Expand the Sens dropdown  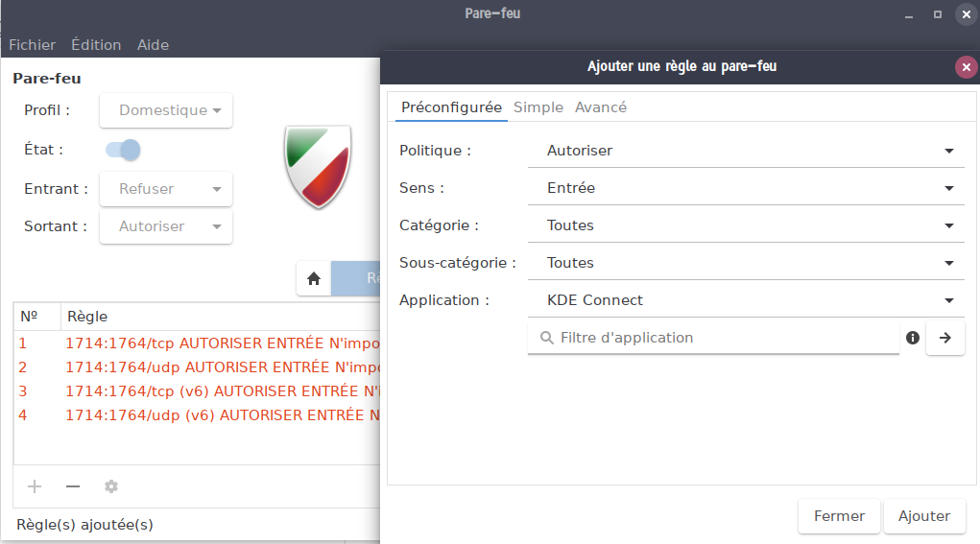point(745,188)
